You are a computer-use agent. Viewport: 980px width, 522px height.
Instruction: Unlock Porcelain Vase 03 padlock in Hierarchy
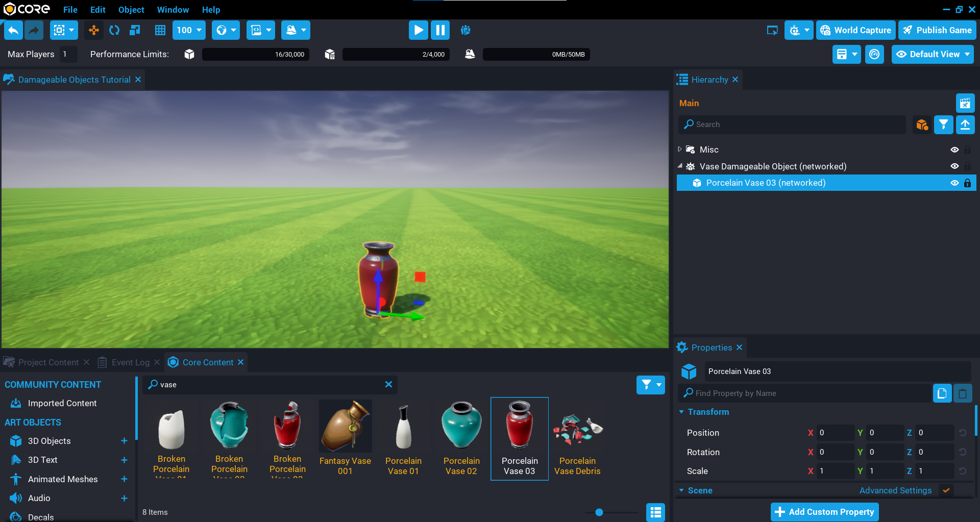pos(968,183)
